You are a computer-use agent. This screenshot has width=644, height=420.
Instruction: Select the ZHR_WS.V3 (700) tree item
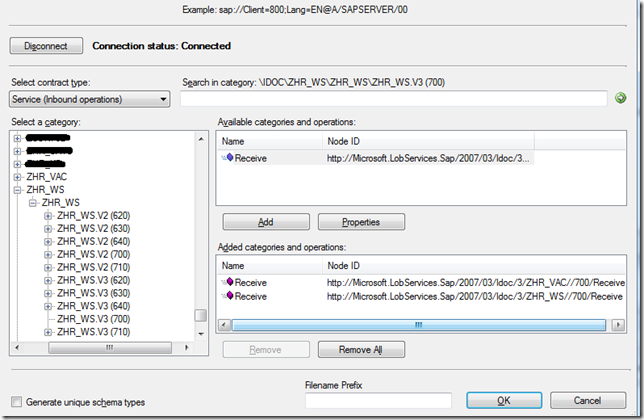94,319
